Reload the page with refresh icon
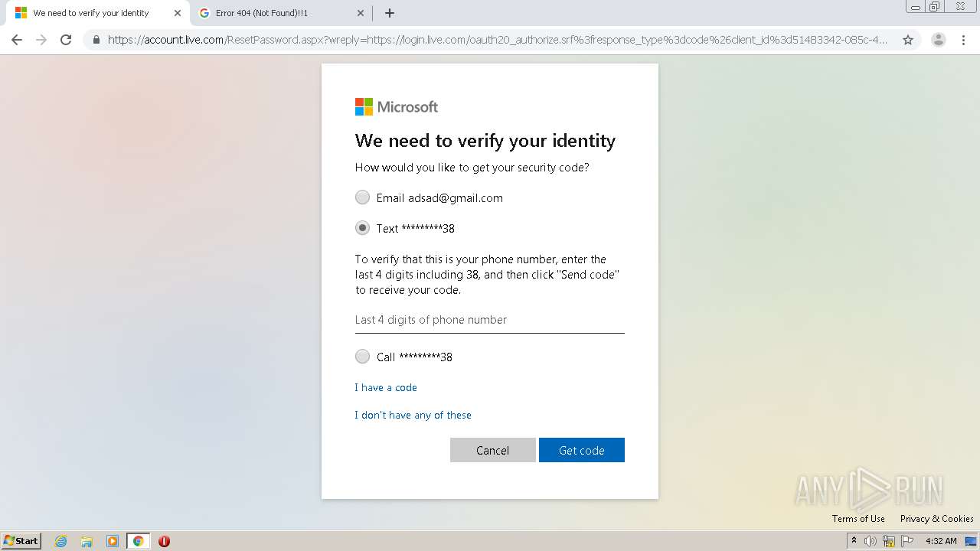The width and height of the screenshot is (980, 551). pos(66,40)
